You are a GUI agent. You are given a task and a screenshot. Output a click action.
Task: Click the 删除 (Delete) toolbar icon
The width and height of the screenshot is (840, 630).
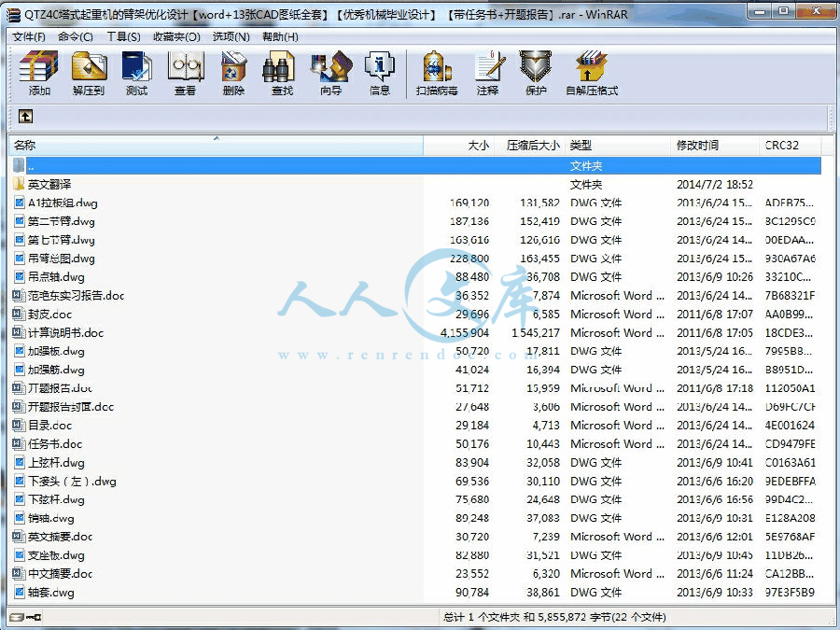click(233, 66)
